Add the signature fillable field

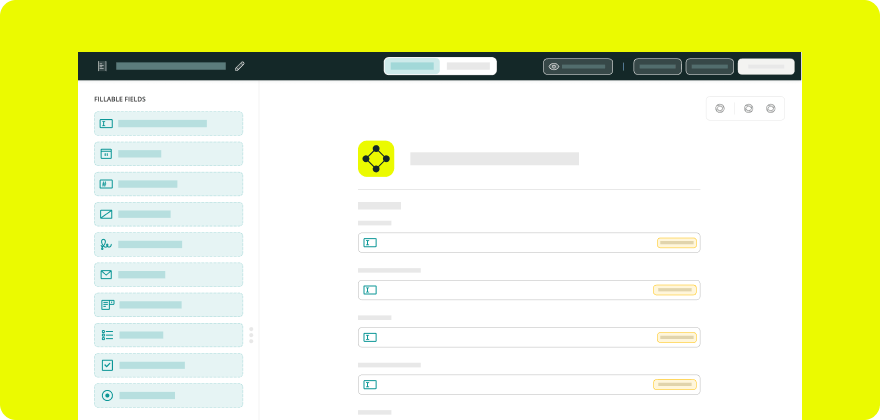click(x=168, y=244)
